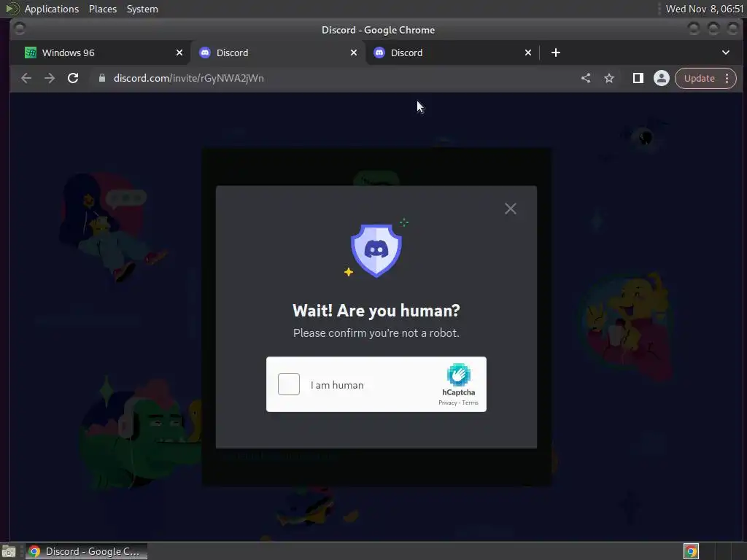This screenshot has height=560, width=747.
Task: Open Chrome three-dot menu
Action: [x=727, y=78]
